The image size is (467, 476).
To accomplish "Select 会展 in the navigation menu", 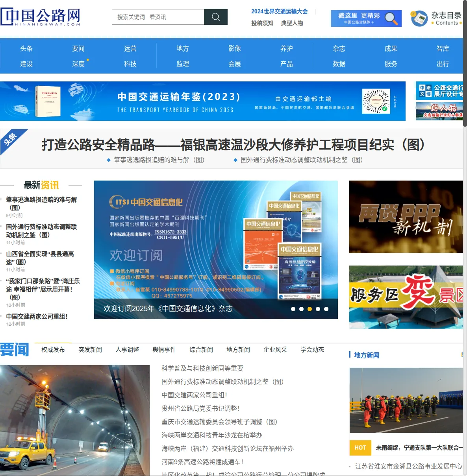I will pos(235,64).
